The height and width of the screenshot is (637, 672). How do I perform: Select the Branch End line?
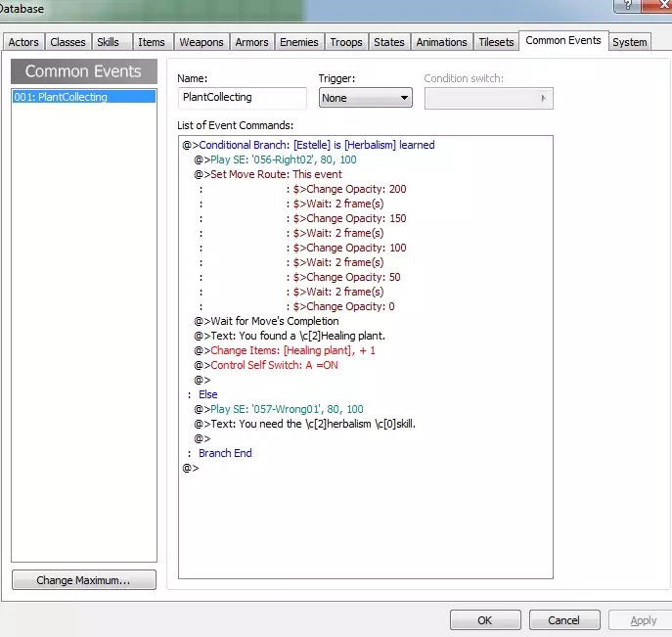tap(225, 453)
